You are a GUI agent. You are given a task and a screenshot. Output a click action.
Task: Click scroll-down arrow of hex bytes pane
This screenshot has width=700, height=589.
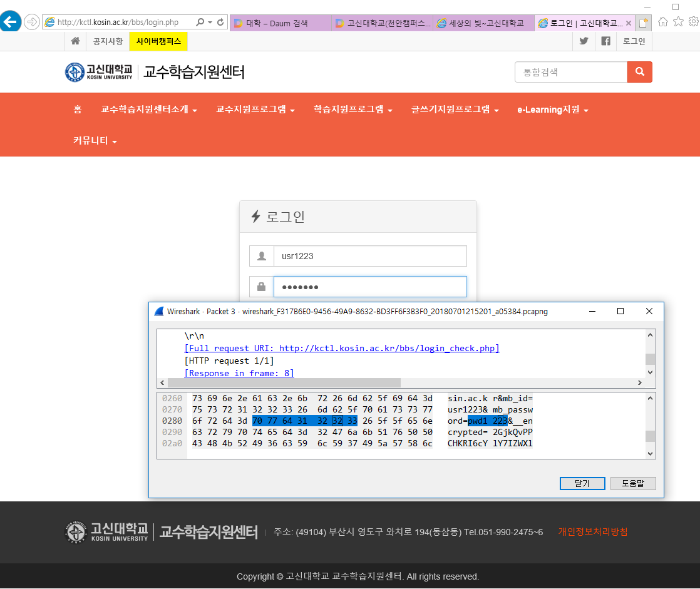(x=650, y=453)
